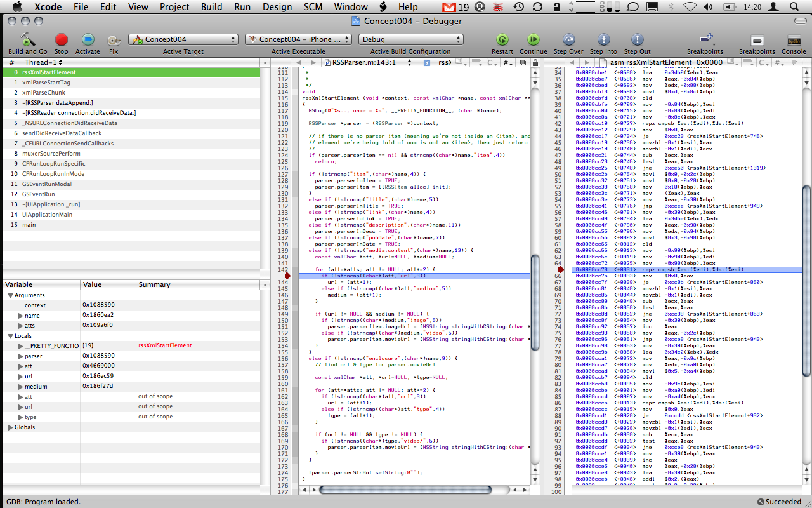Click Activate to toggle breakpoints on
The image size is (812, 508).
click(x=87, y=39)
